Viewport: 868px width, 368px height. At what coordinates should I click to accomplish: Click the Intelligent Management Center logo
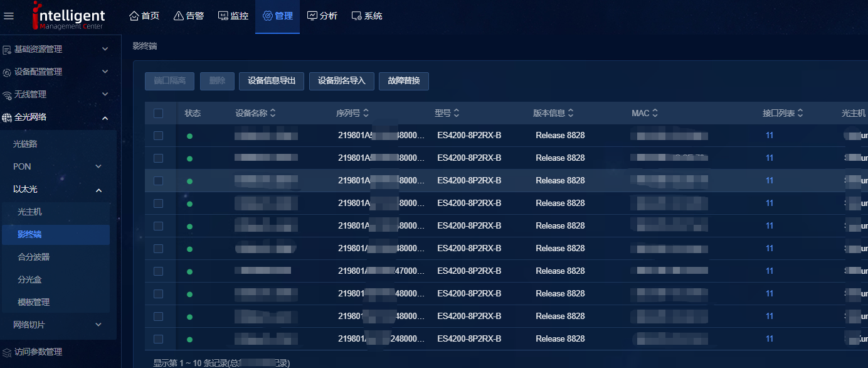(x=69, y=16)
